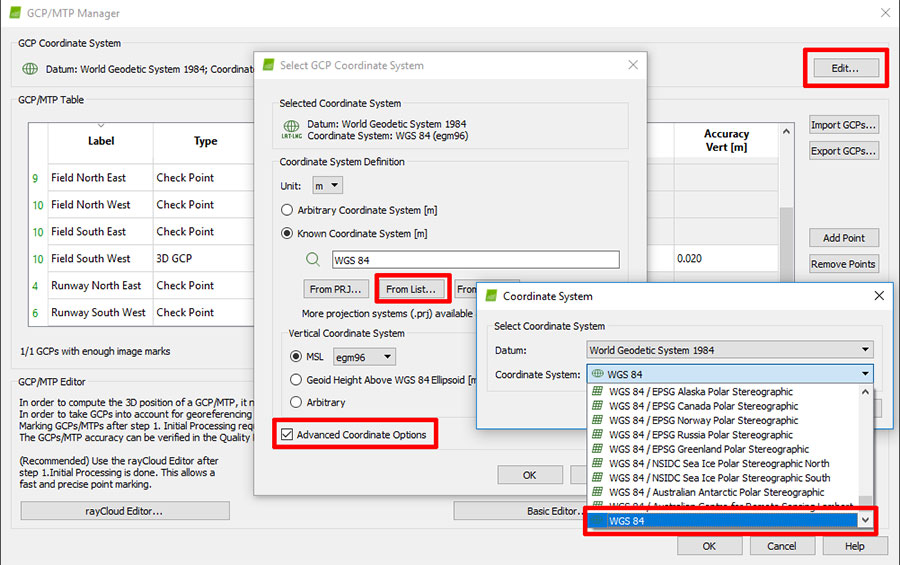Viewport: 900px width, 565px height.
Task: Open the Datum dropdown
Action: (x=729, y=350)
